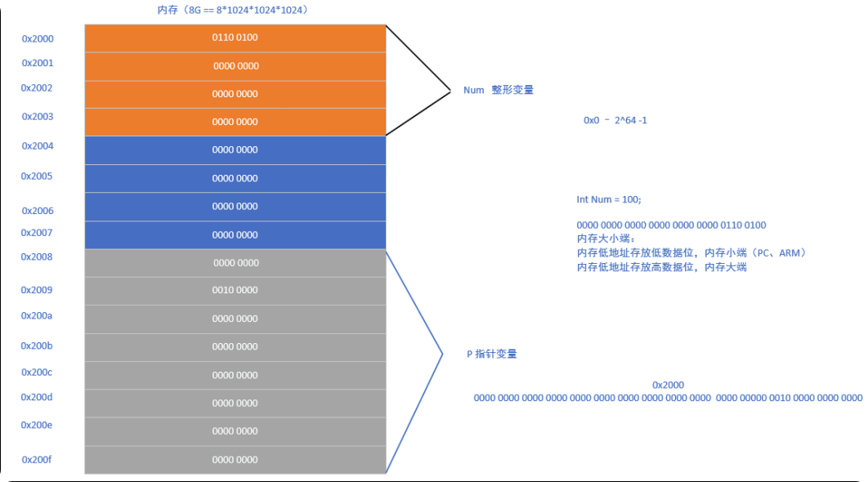Select the orange cell containing 0110 0100
Image resolution: width=868 pixels, height=482 pixels.
(235, 38)
